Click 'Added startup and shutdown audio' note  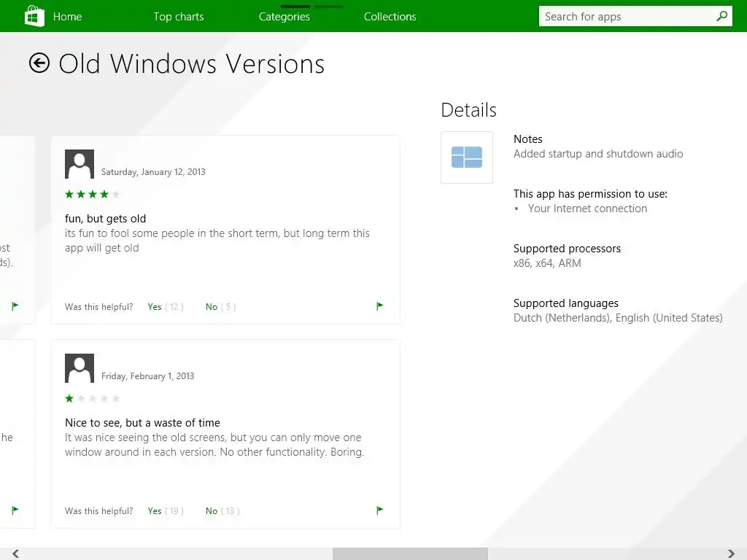coord(598,154)
